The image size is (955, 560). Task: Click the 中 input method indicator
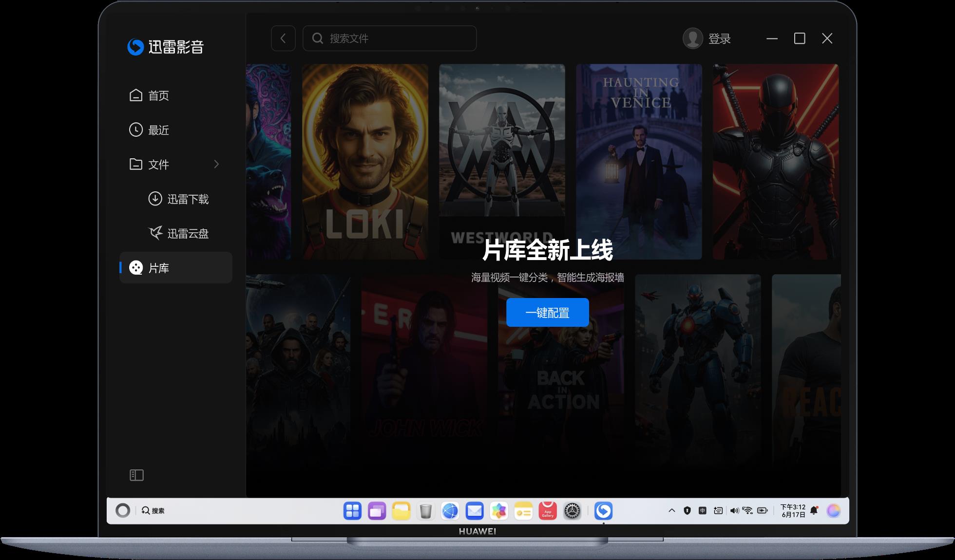[x=702, y=510]
